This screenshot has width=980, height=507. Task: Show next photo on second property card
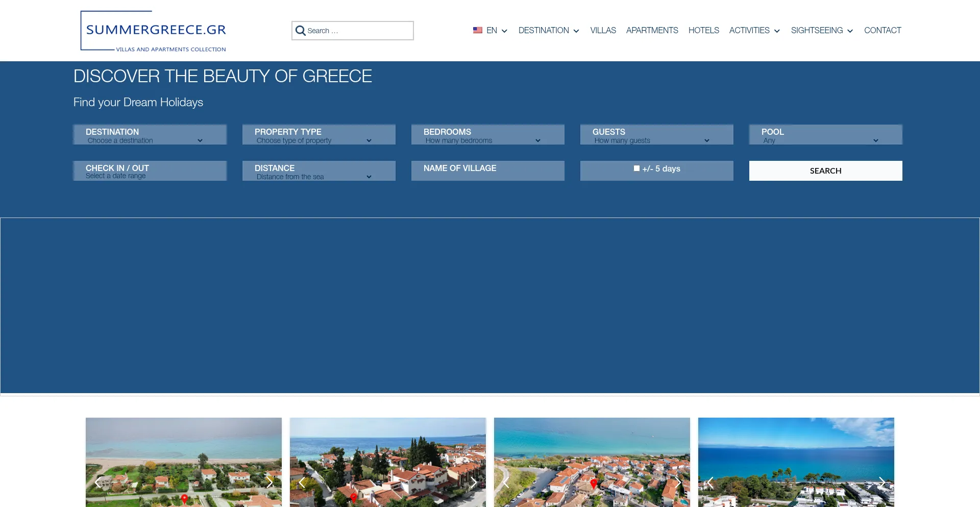click(474, 482)
